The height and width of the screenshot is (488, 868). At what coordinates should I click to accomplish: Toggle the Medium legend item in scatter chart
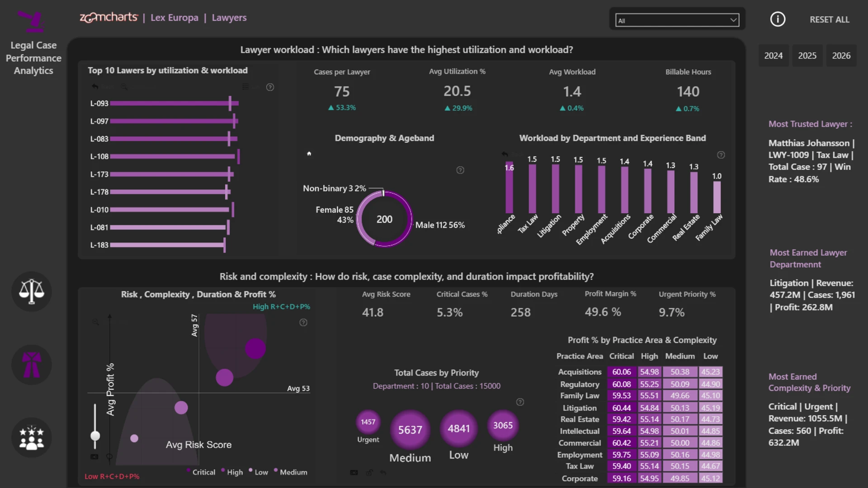pyautogui.click(x=291, y=472)
